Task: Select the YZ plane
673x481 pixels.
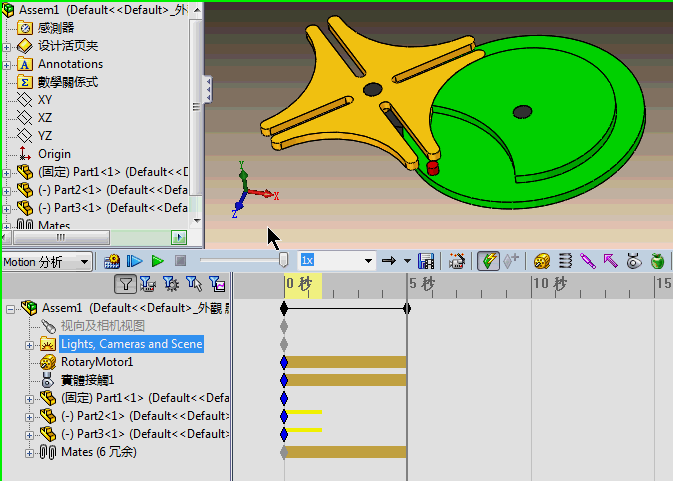Action: pos(45,136)
